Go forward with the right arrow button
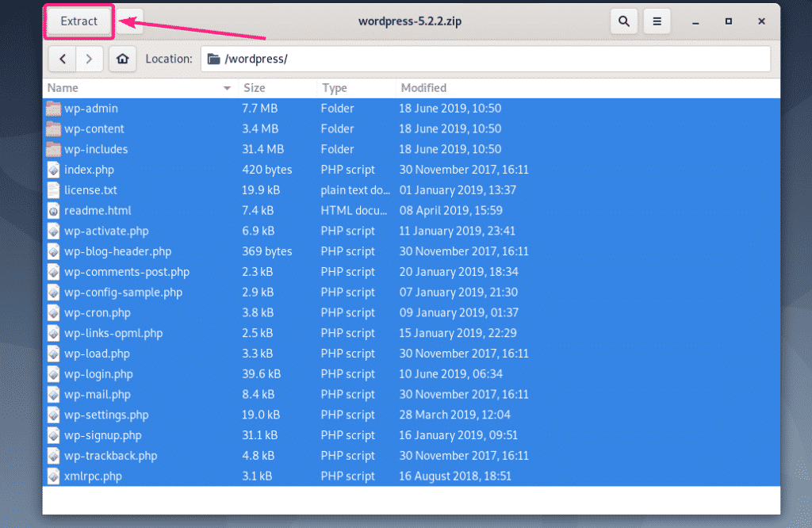812x528 pixels. pos(90,59)
